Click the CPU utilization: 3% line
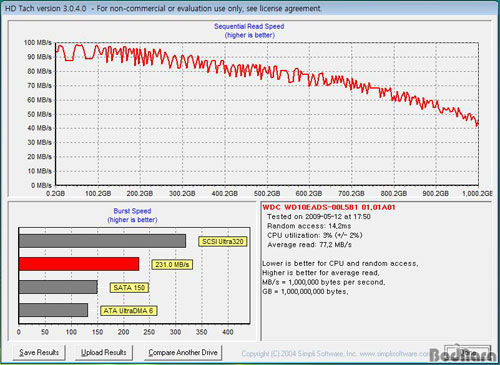 (315, 235)
